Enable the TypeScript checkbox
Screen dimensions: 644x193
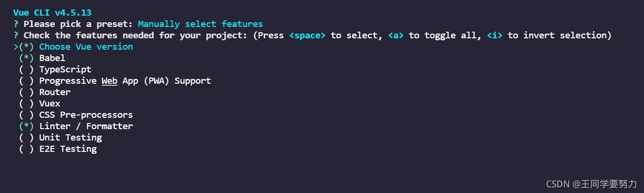[x=26, y=70]
